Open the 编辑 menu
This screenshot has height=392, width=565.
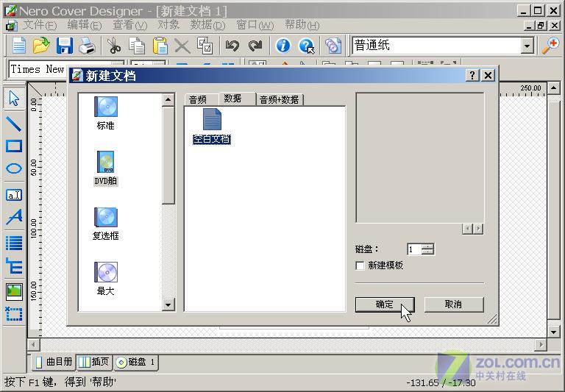click(85, 25)
